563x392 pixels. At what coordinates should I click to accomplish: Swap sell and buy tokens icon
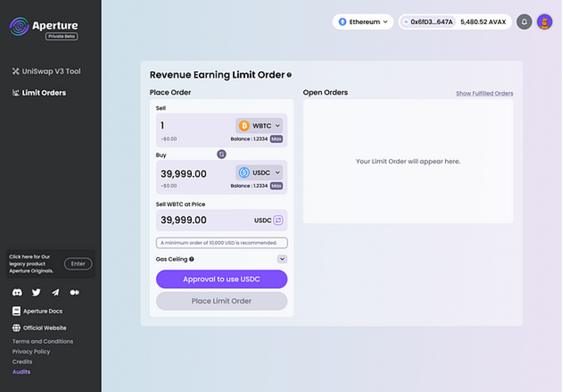click(221, 154)
